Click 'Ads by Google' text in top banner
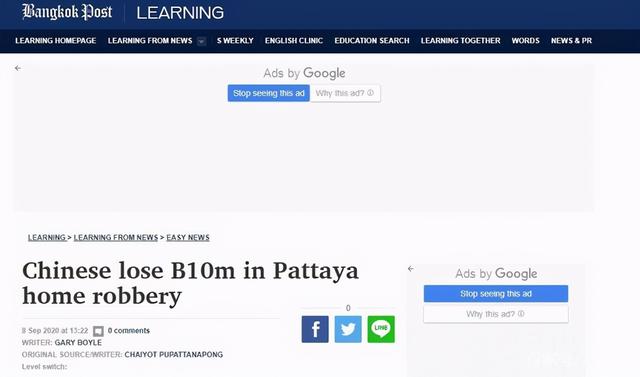 tap(304, 73)
